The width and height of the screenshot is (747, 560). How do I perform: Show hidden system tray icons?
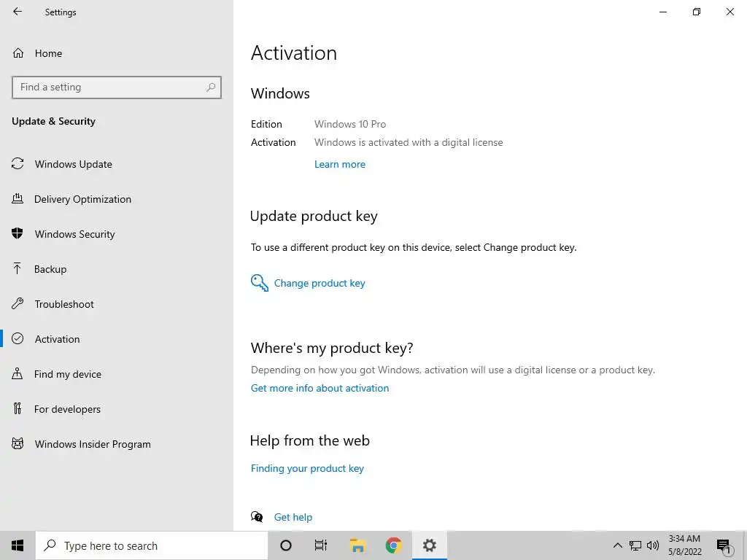pos(617,545)
